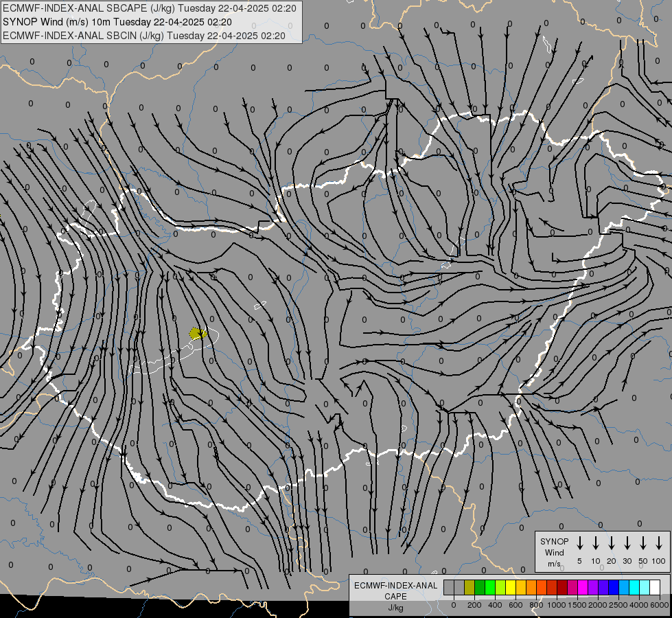Viewport: 672px width, 618px height.
Task: Click the '800' tick label on CAPE scale
Action: pos(536,605)
